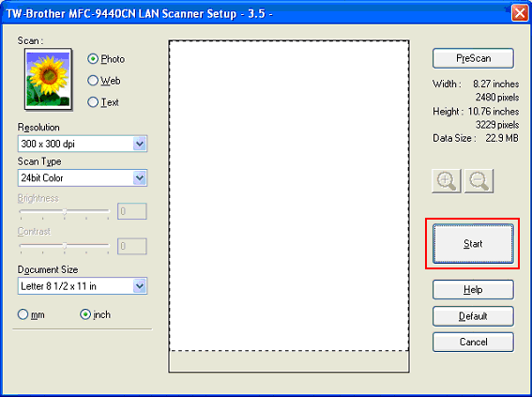532x397 pixels.
Task: Click the sunflower scan preview thumbnail
Action: (x=48, y=79)
